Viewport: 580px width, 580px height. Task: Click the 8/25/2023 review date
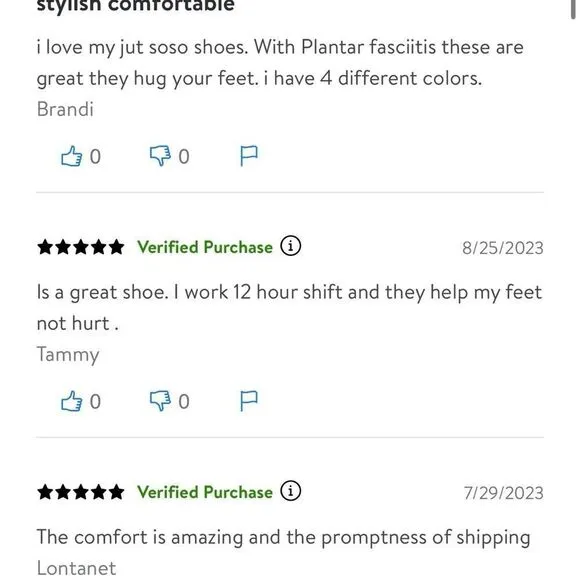[x=503, y=248]
